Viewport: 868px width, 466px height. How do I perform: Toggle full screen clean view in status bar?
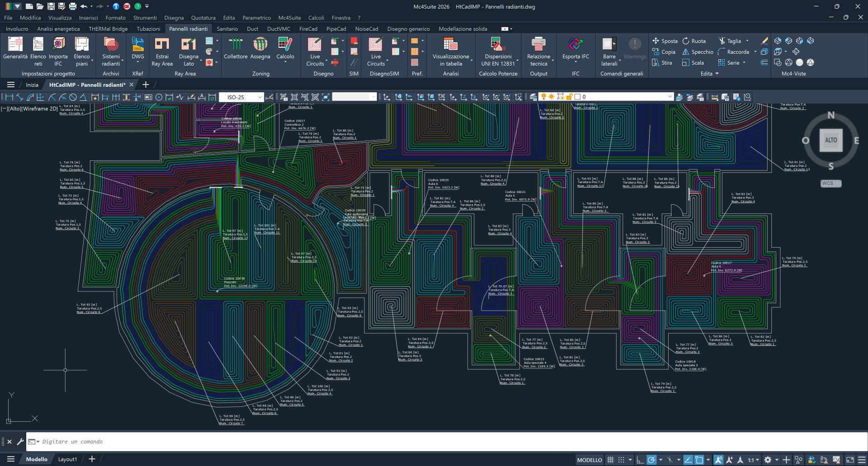tap(850, 460)
